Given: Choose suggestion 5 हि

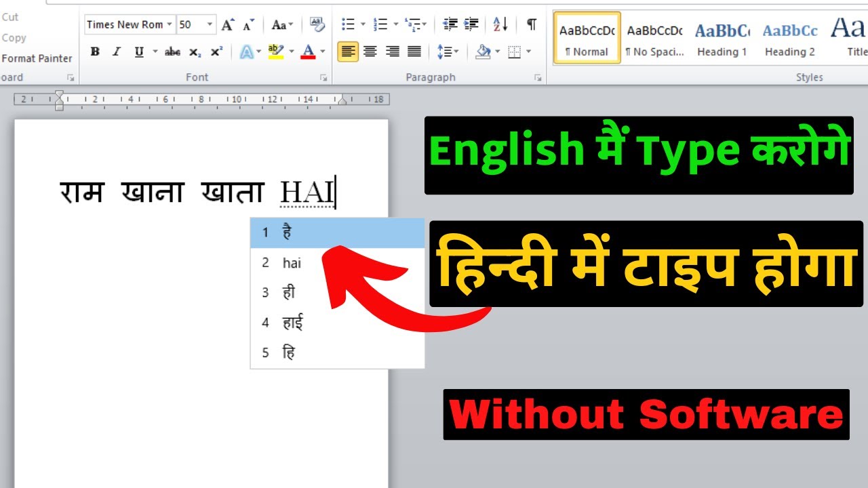Looking at the screenshot, I should 338,352.
